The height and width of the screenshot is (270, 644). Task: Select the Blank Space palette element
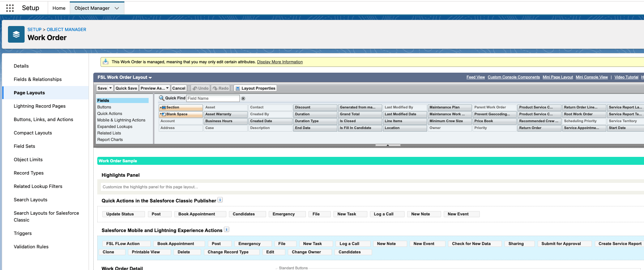[181, 114]
